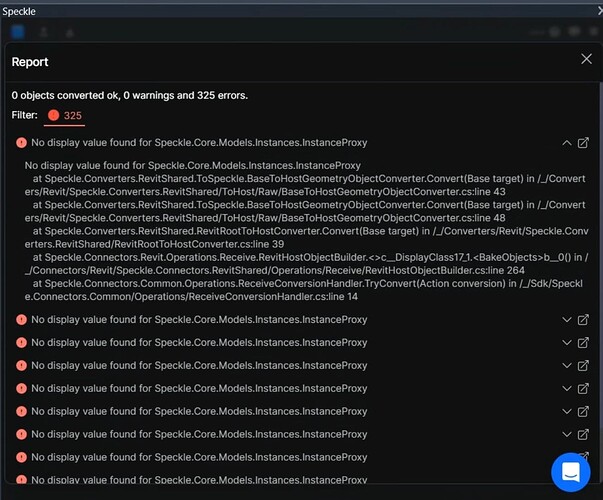Collapse the expanded first error entry chevron
The image size is (603, 500).
[566, 143]
